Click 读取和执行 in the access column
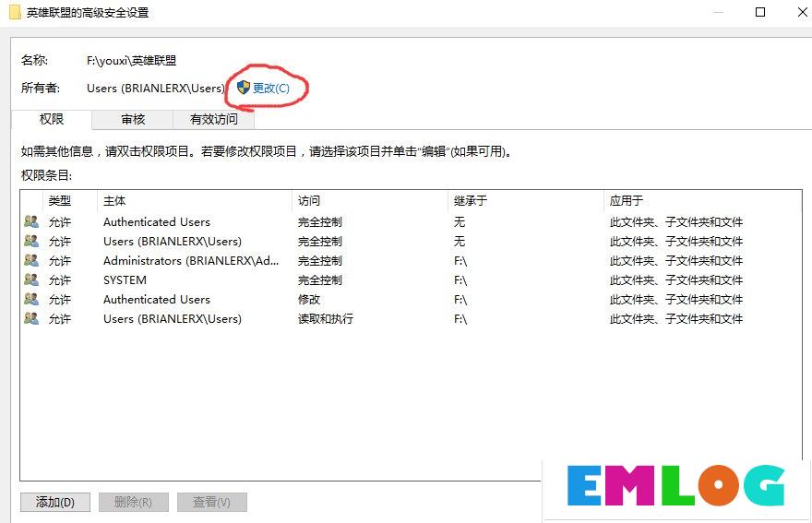812x523 pixels. [x=326, y=319]
